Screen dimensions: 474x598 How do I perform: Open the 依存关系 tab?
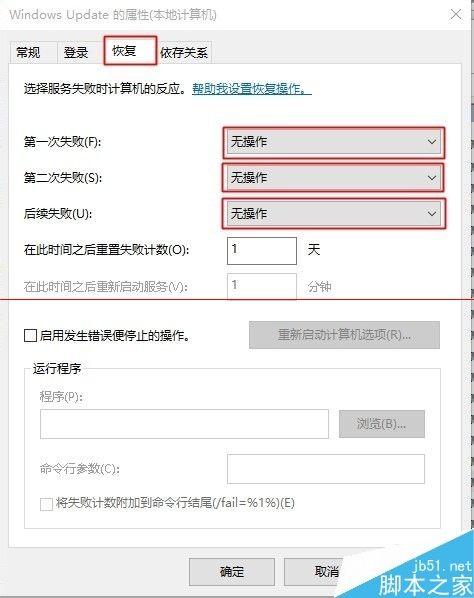tap(184, 52)
